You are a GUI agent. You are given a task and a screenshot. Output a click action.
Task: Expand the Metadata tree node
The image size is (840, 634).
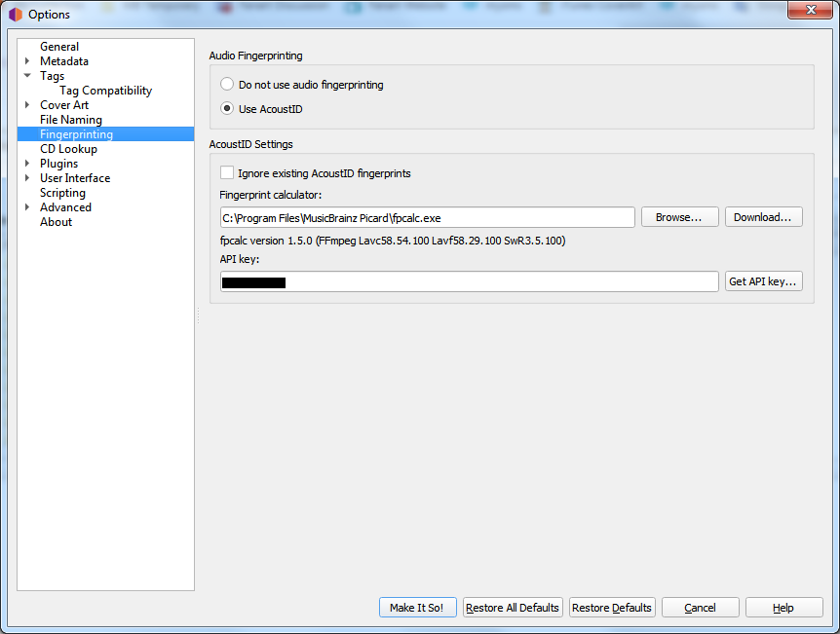tap(27, 61)
